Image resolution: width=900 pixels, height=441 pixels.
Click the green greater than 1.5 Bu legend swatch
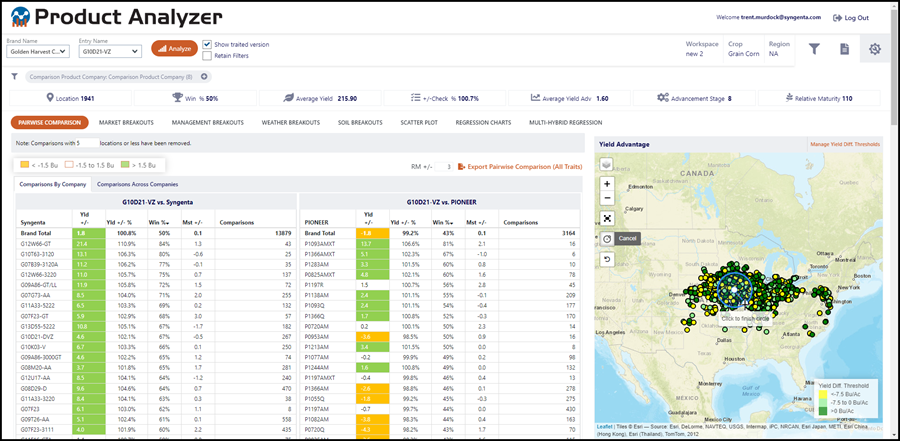point(125,165)
